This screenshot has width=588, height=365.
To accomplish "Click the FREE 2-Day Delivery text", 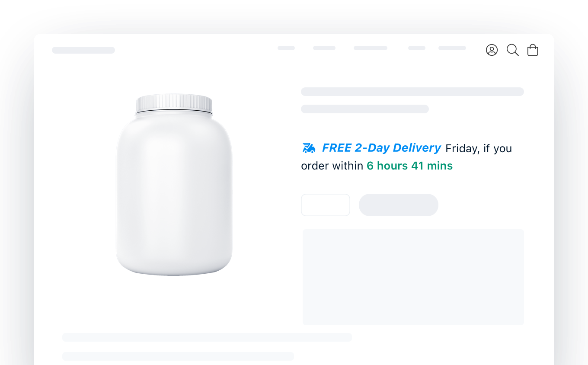I will click(x=381, y=148).
